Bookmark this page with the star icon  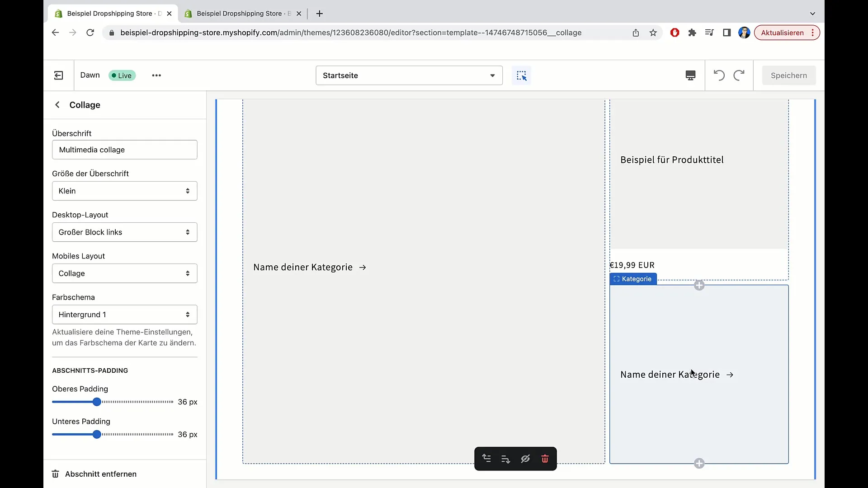click(653, 33)
